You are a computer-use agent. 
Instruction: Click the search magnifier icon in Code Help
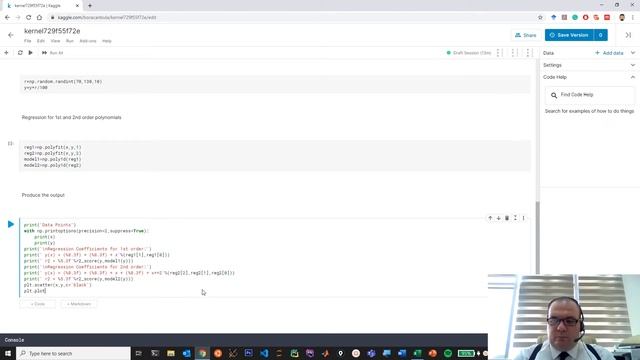tap(554, 95)
